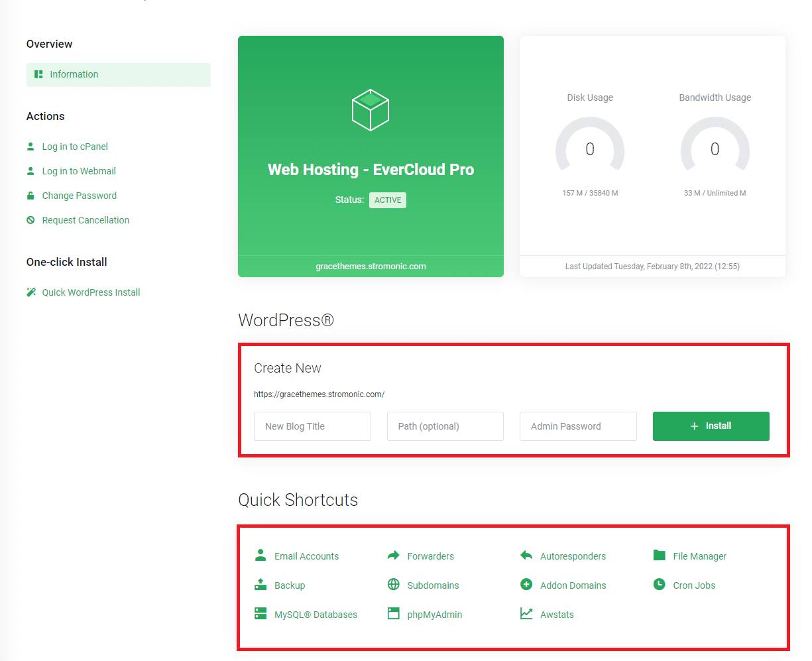Click the Forwarders arrow icon
The width and height of the screenshot is (812, 661).
pos(394,556)
